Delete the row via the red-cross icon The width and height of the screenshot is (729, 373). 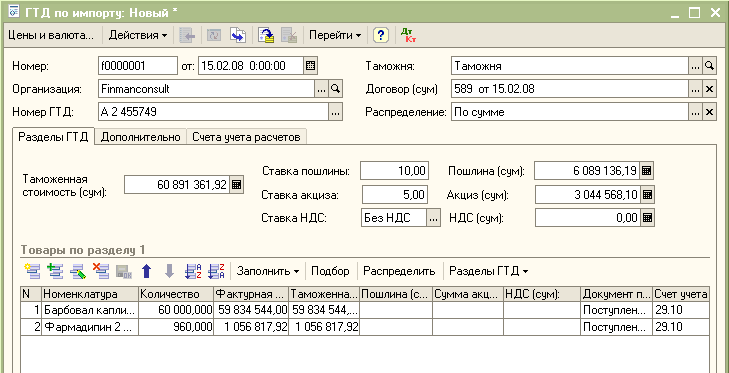click(101, 271)
